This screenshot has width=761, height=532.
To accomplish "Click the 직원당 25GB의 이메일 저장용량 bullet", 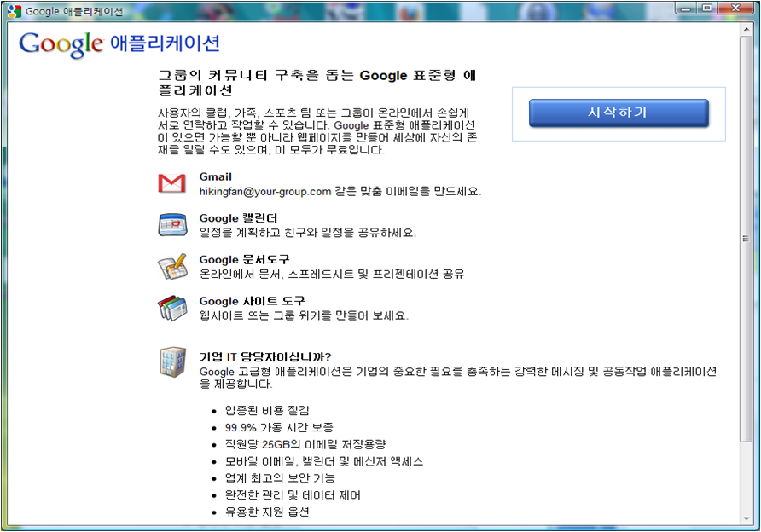I will click(x=305, y=444).
